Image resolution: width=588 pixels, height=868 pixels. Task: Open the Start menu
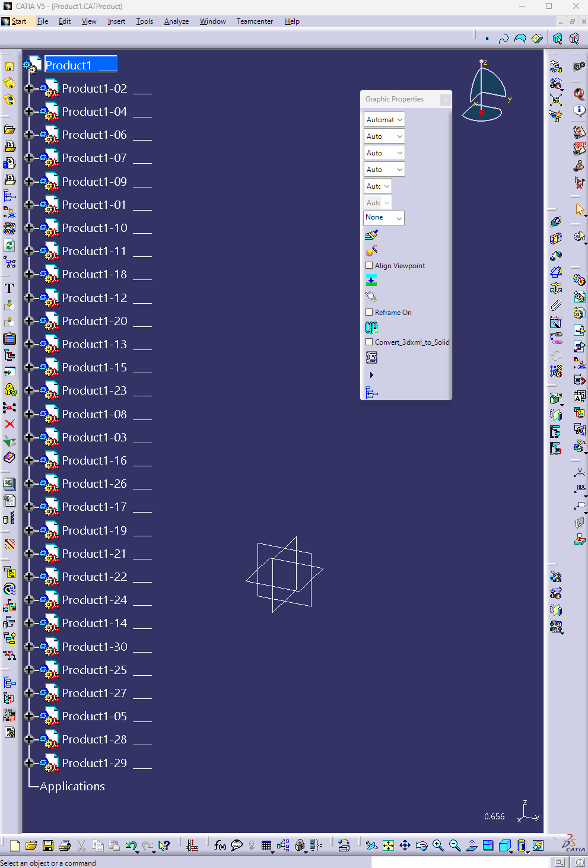pos(18,21)
